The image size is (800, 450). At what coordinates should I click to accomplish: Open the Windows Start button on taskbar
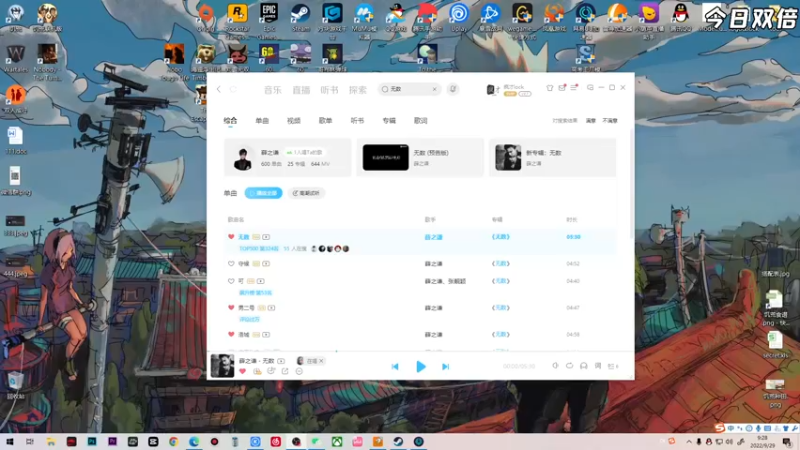point(9,441)
